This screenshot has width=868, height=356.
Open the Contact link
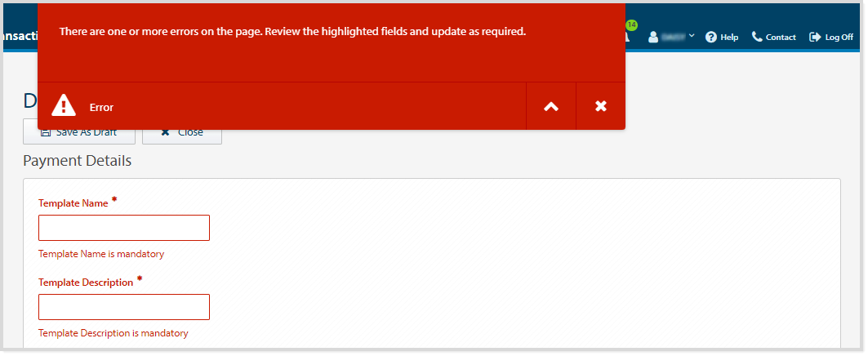[x=781, y=37]
